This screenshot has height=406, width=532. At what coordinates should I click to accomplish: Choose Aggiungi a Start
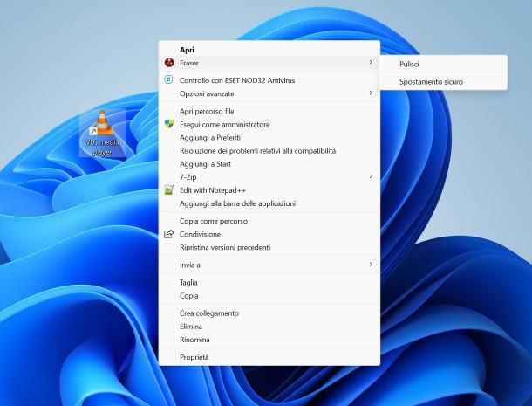click(x=269, y=164)
